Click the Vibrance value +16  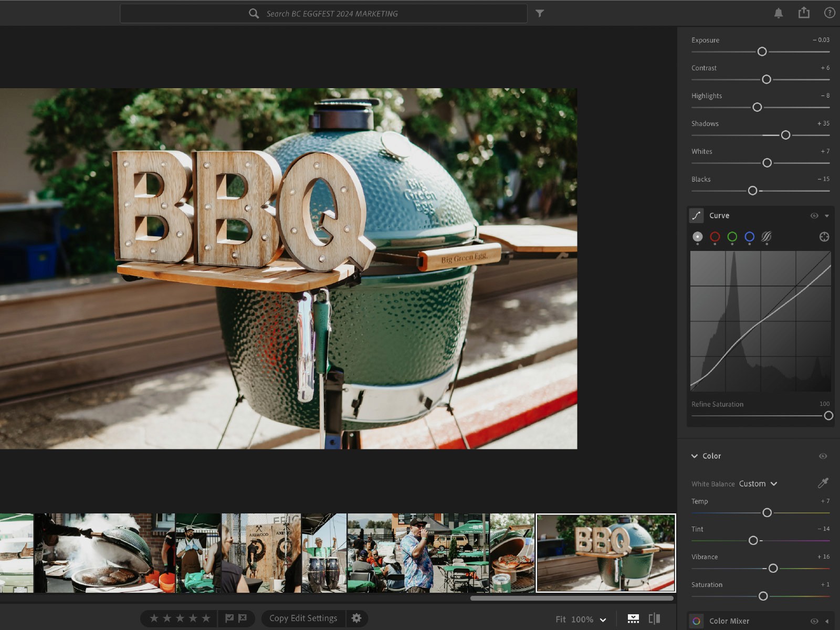823,556
